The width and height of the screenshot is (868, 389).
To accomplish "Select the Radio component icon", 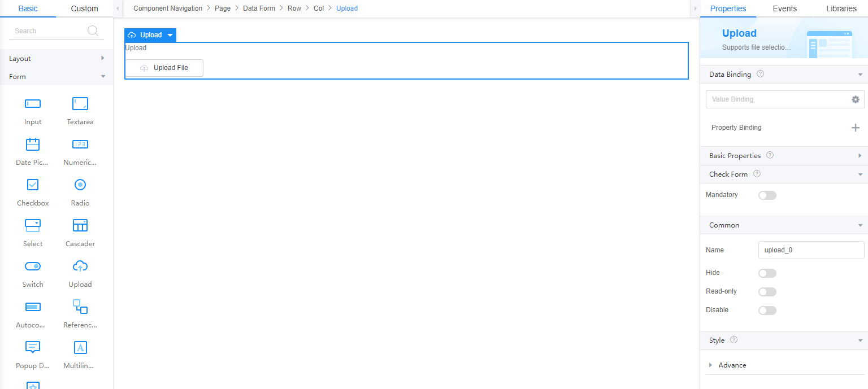I will 80,185.
